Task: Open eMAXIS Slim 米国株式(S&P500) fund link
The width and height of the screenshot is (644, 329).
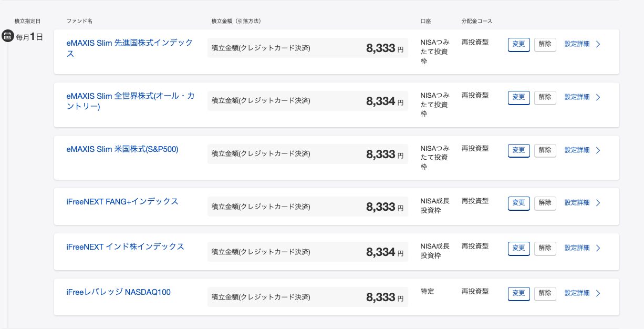Action: tap(122, 149)
